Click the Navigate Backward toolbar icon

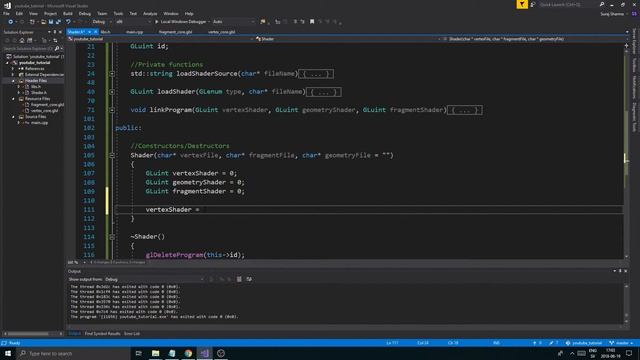(11, 22)
